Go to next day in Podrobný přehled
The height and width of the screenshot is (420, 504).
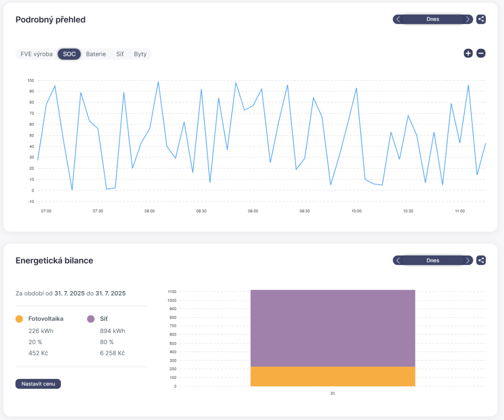point(467,19)
